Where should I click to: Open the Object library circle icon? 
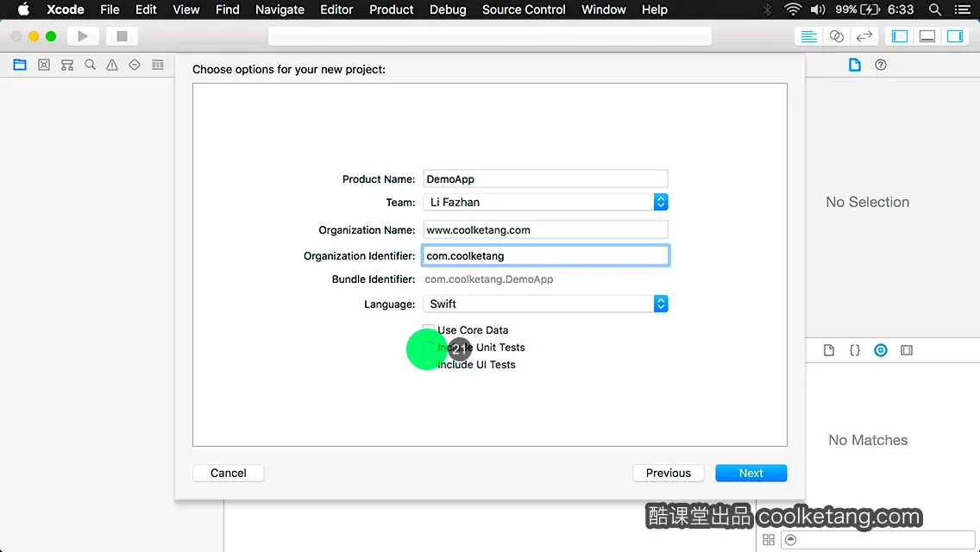pos(881,350)
